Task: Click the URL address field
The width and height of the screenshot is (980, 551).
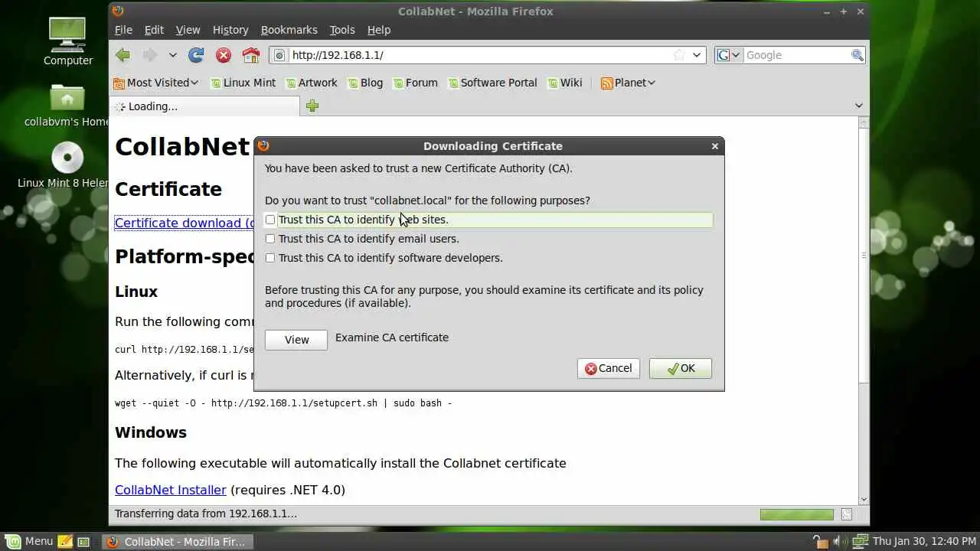Action: (480, 55)
